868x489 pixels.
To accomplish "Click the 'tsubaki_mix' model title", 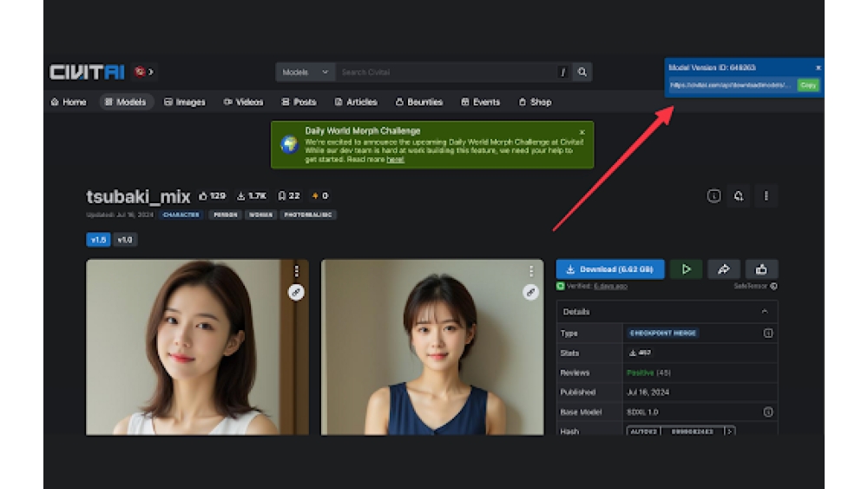I will tap(138, 196).
